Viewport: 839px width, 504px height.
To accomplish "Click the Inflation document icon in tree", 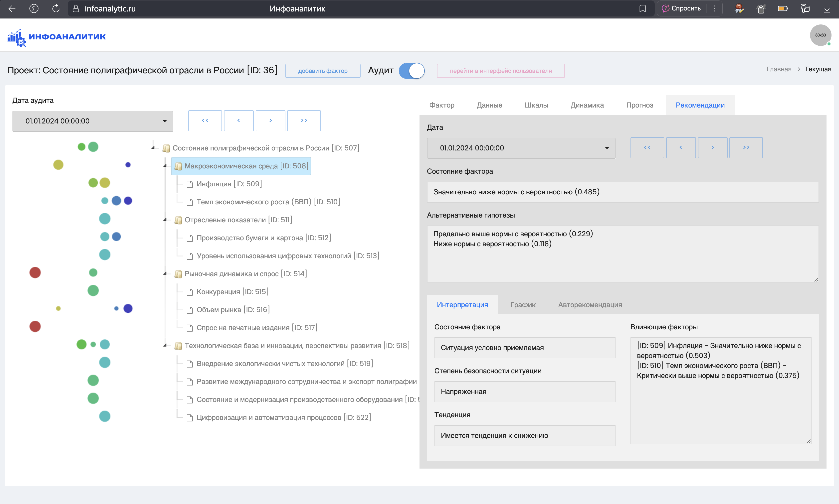I will pyautogui.click(x=190, y=184).
